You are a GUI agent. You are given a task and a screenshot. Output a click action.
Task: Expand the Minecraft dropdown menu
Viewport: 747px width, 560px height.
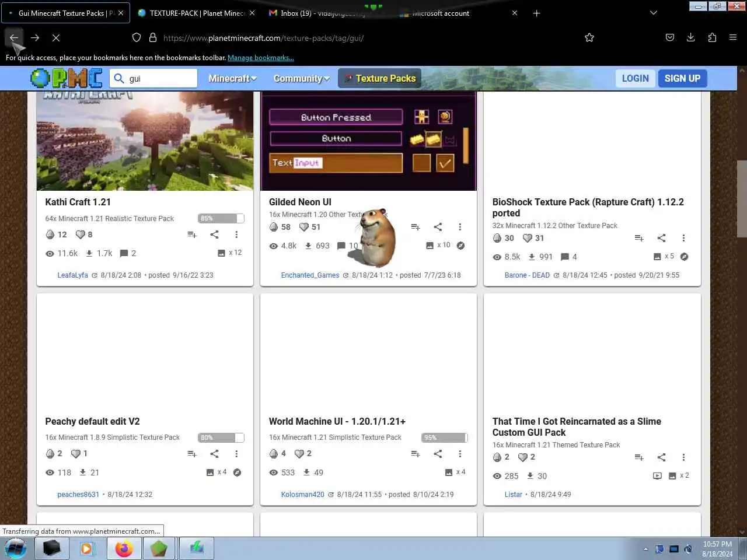pyautogui.click(x=232, y=78)
